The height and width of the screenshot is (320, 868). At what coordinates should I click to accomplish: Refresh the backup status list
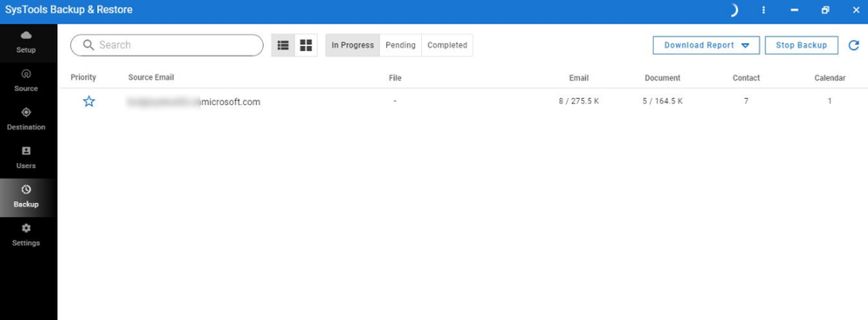[853, 45]
